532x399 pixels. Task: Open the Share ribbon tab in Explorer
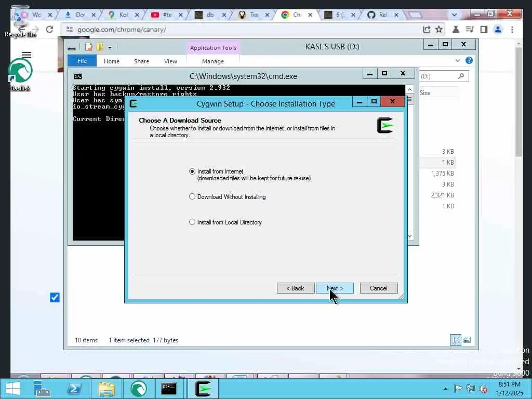click(141, 61)
